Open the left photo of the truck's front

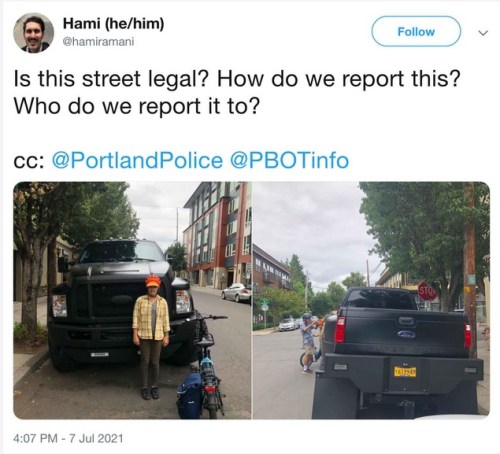point(132,300)
